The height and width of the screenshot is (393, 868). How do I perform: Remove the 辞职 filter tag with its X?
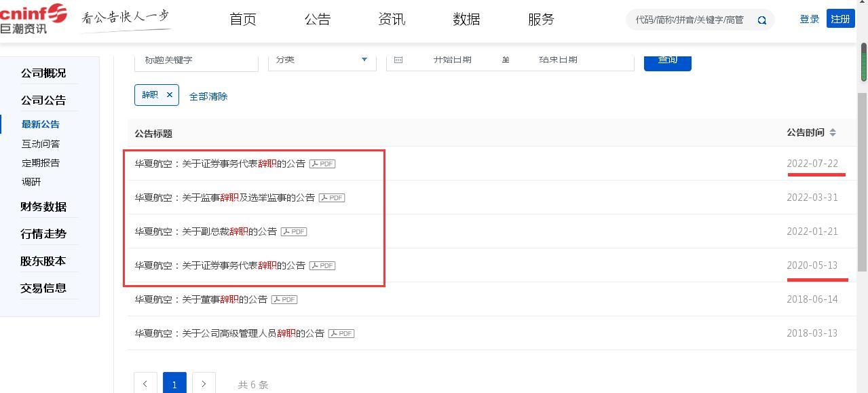pyautogui.click(x=170, y=95)
